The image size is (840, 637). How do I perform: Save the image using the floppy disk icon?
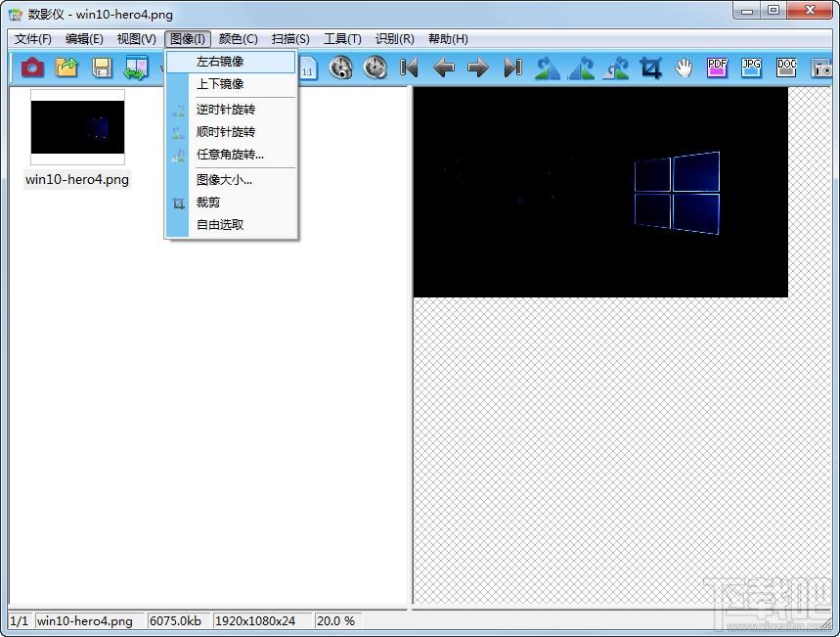tap(102, 68)
